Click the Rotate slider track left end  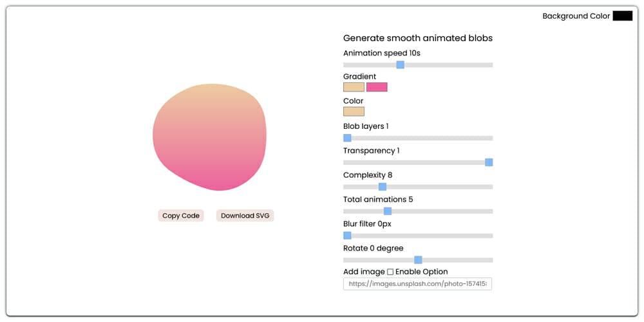[347, 260]
